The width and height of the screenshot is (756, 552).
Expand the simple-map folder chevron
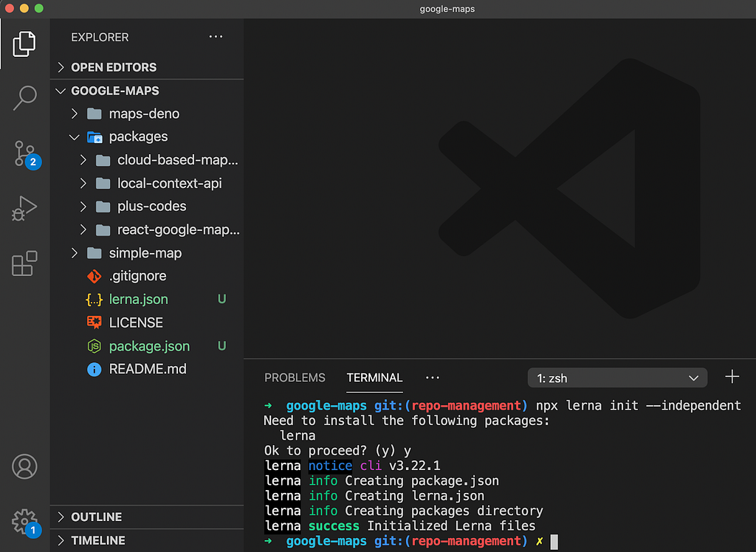75,253
